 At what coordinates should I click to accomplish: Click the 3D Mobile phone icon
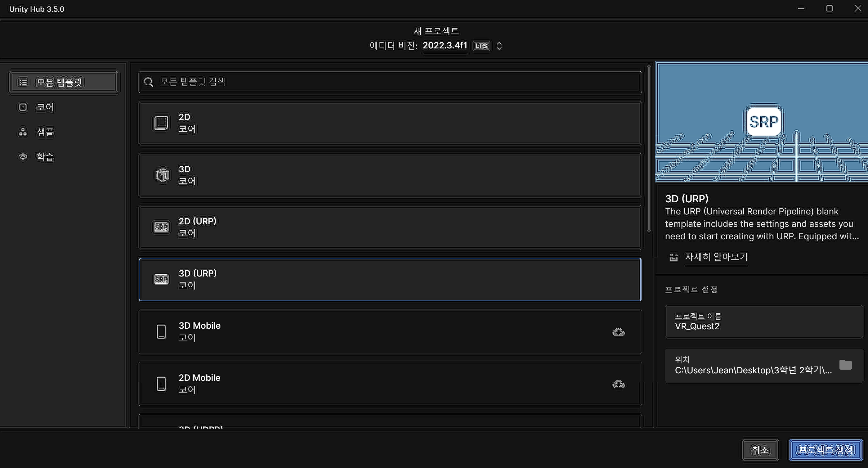coord(161,332)
